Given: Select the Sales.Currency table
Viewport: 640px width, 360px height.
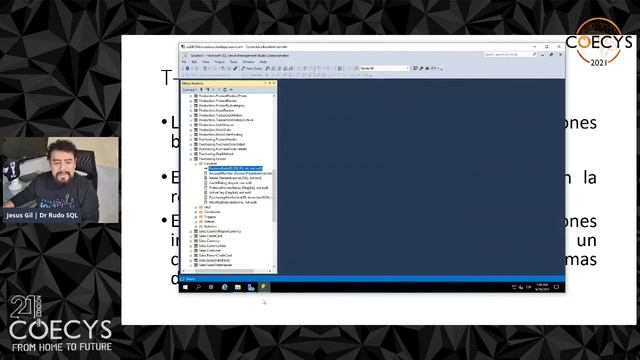Looking at the screenshot, I should click(209, 241).
